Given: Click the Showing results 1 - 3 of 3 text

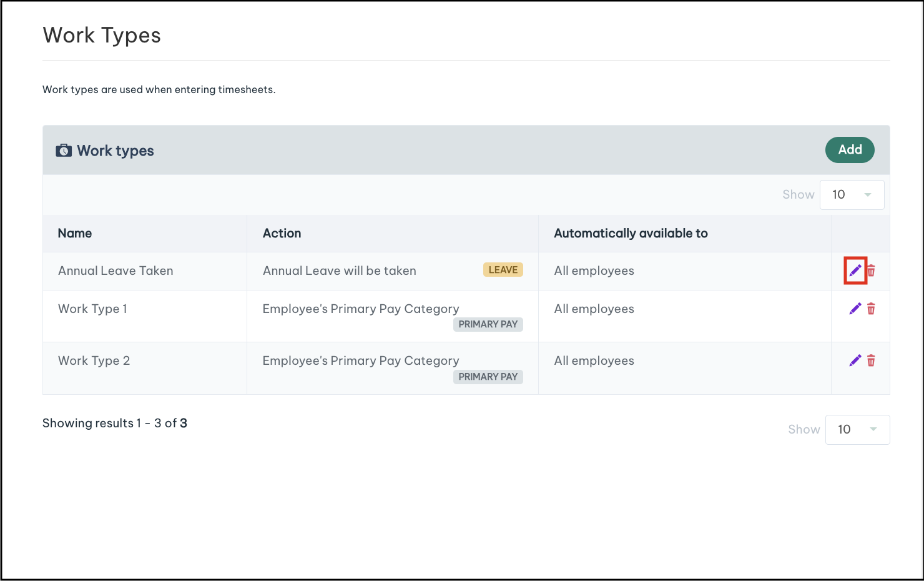Looking at the screenshot, I should click(115, 424).
